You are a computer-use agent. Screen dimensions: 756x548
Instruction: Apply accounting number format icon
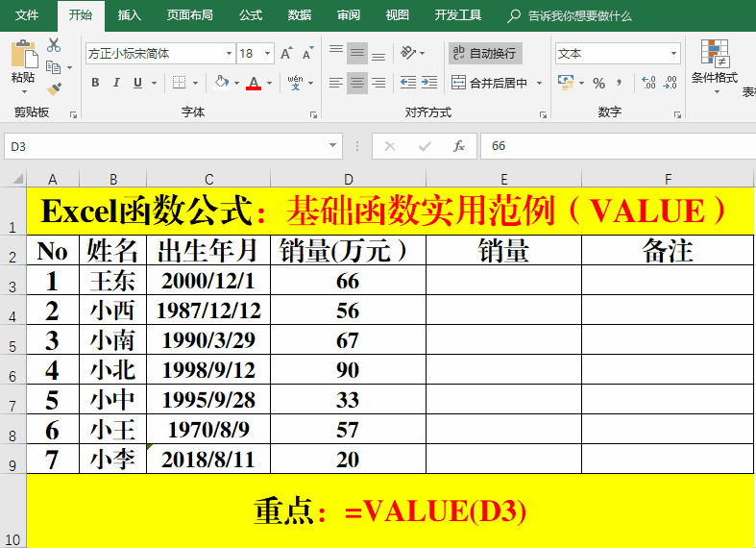pos(566,83)
